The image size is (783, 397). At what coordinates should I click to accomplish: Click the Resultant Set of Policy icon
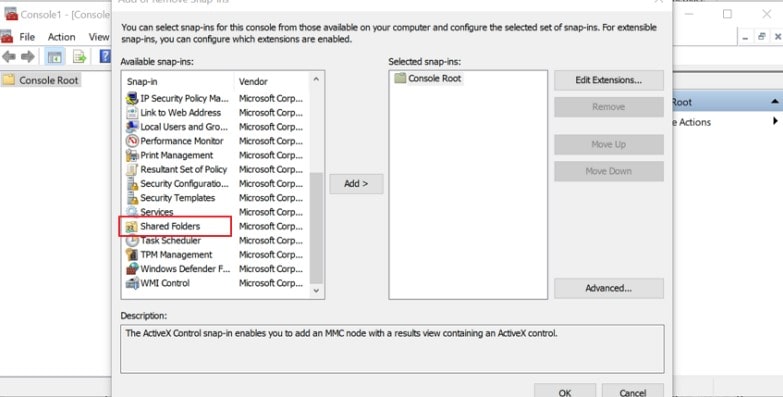pos(132,169)
